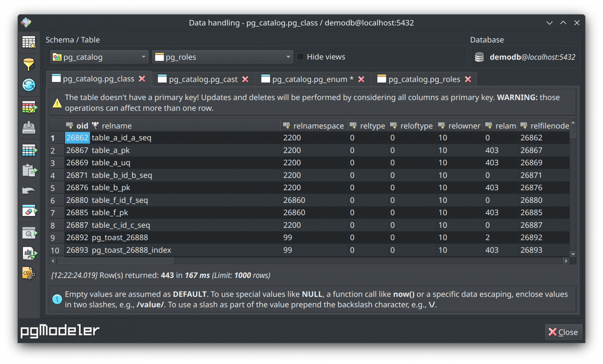Sort by the relnamespace column header
Screen dimensions: 603x364
(315, 126)
